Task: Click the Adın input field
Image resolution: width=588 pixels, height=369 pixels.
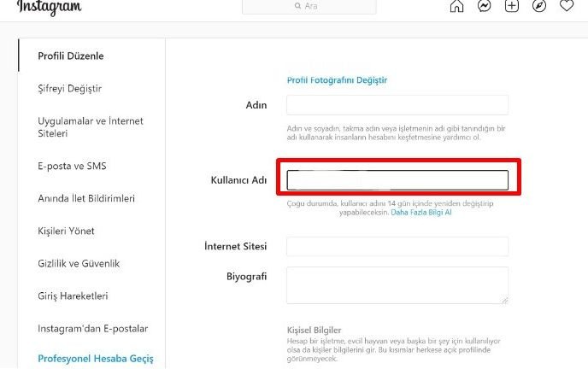Action: click(397, 105)
